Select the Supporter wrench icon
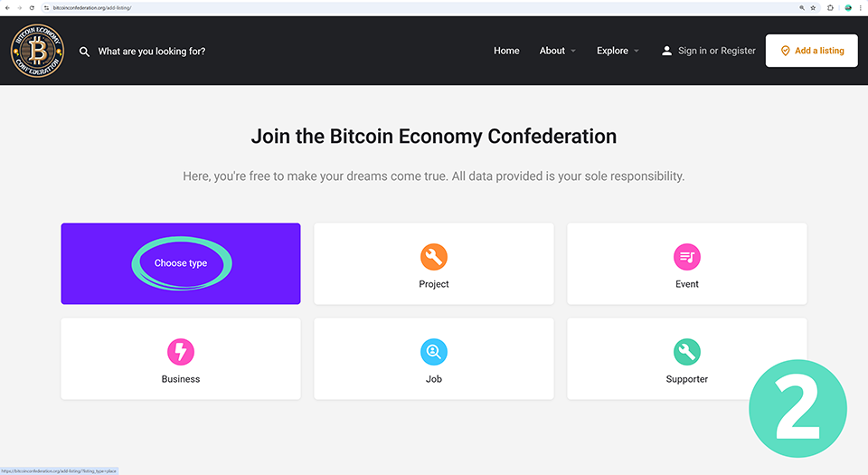This screenshot has width=868, height=475. 687,352
